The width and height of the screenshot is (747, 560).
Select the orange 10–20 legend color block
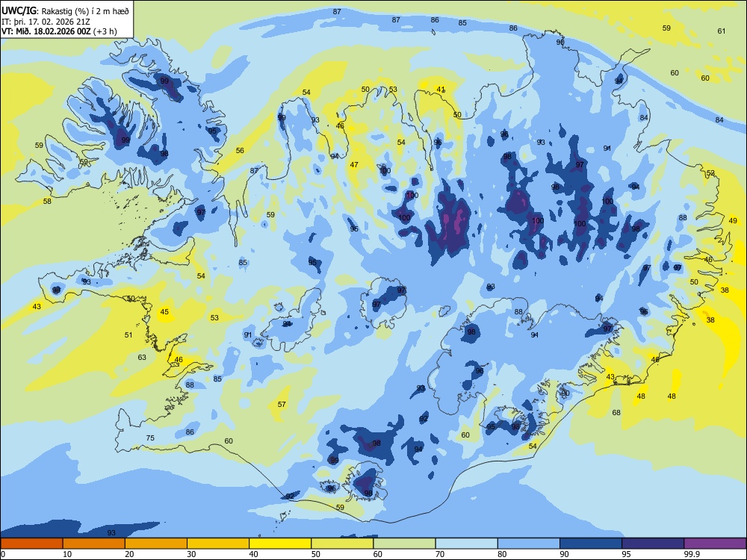(94, 544)
